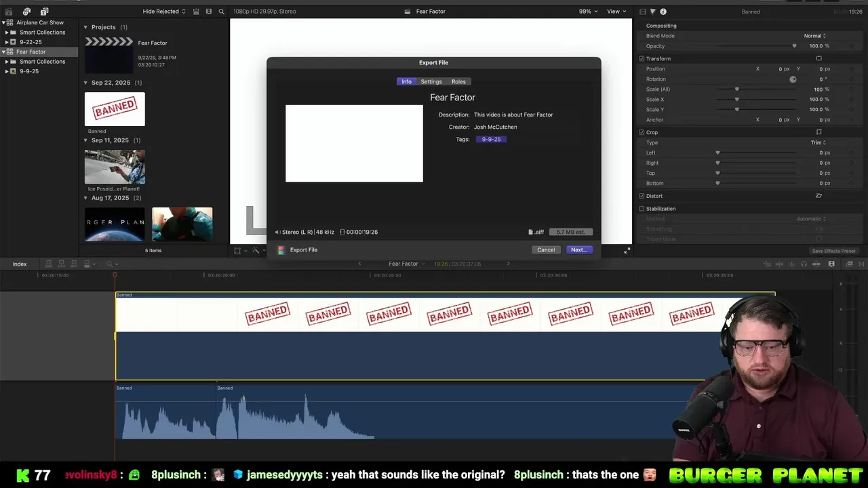Open the timeline tools magnifier menu

111,264
